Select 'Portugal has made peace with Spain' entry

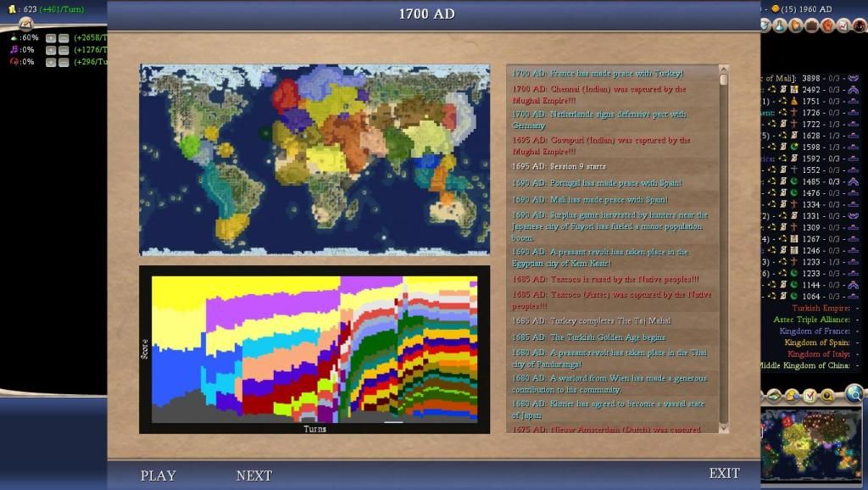pos(612,183)
